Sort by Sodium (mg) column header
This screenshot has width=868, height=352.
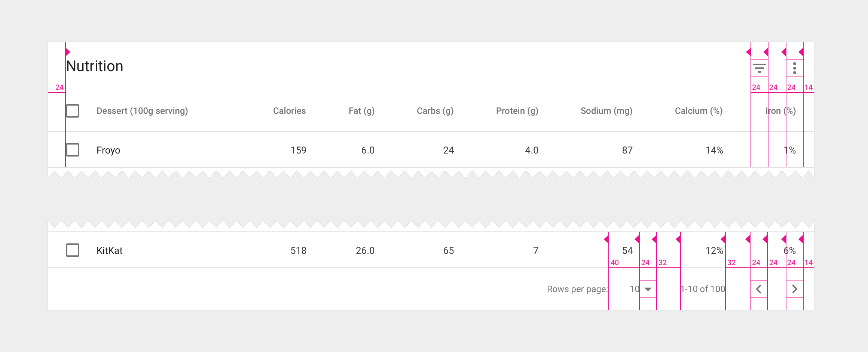point(606,111)
